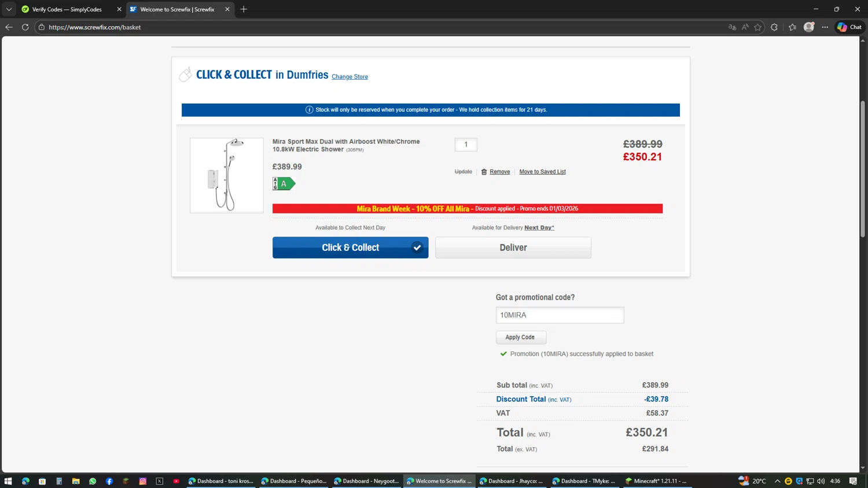
Task: Click the greyed Update quantity link
Action: [464, 172]
